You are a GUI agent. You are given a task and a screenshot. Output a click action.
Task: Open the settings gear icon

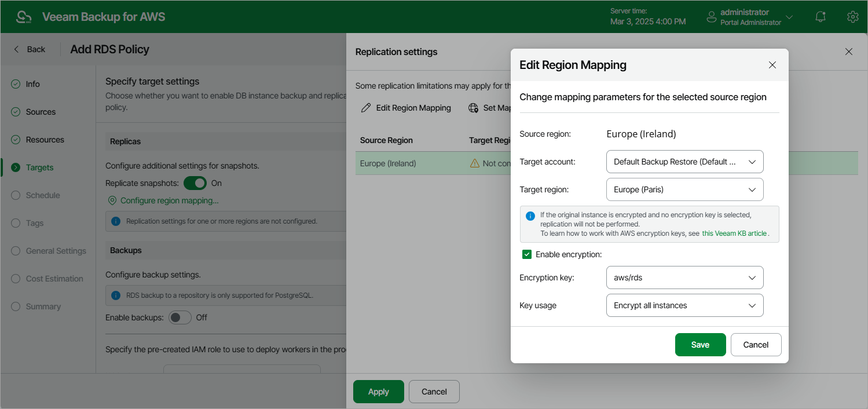pyautogui.click(x=852, y=17)
